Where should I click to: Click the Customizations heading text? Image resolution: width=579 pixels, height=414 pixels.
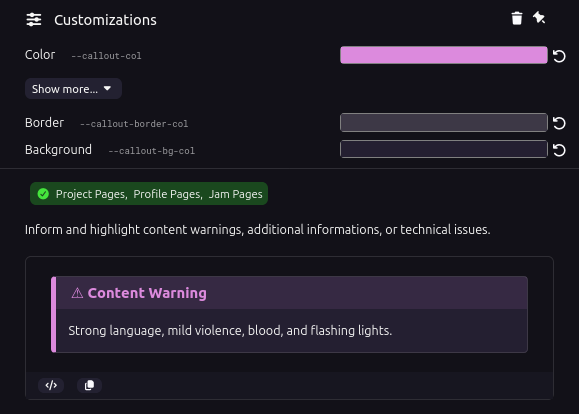(105, 20)
